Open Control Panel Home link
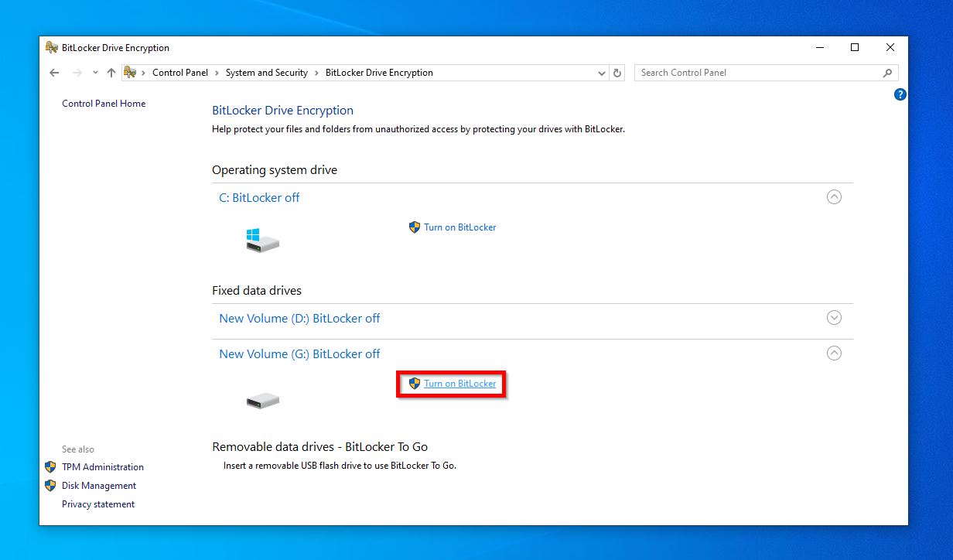Screen dimensions: 953x560 click(104, 104)
